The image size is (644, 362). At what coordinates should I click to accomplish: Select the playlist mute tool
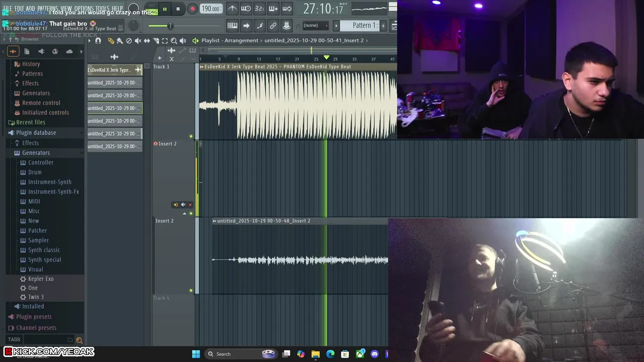click(x=138, y=41)
